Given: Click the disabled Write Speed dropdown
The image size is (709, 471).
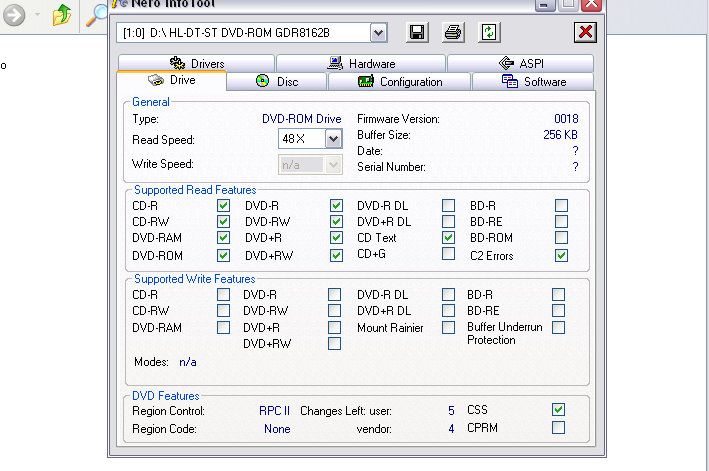Looking at the screenshot, I should point(310,165).
